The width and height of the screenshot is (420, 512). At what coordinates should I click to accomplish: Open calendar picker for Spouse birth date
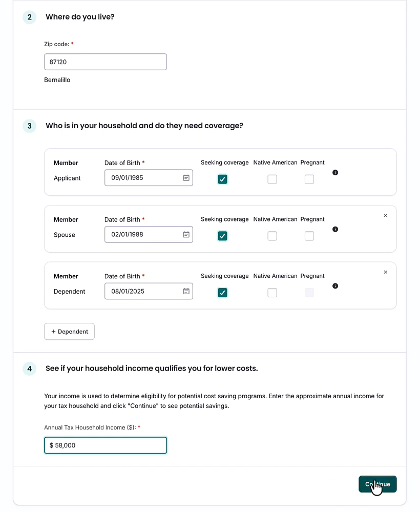186,235
